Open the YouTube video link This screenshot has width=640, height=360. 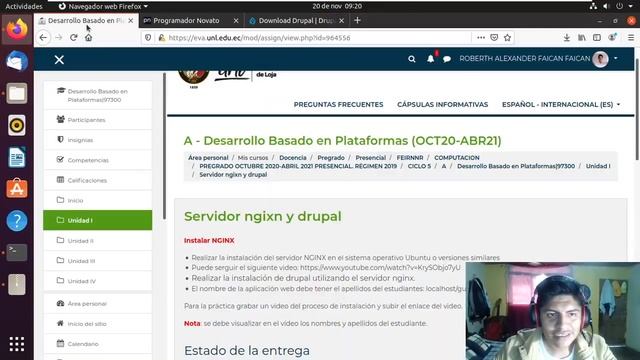point(380,268)
